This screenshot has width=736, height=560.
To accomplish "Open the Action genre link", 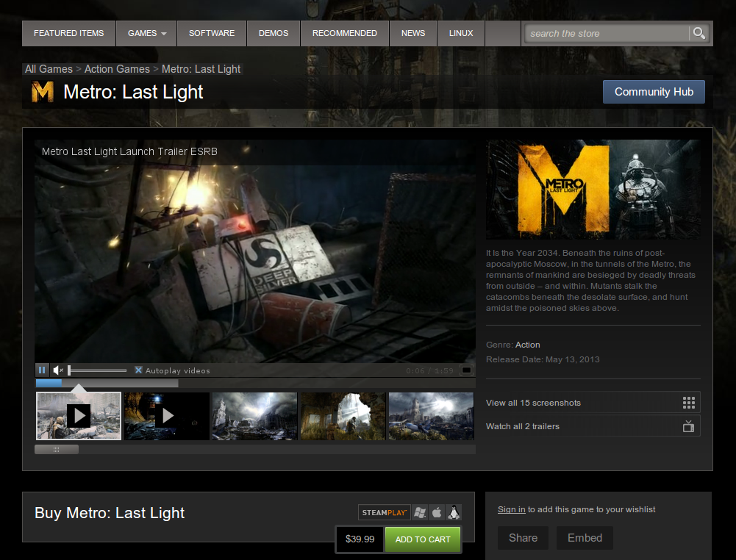I will [x=528, y=345].
